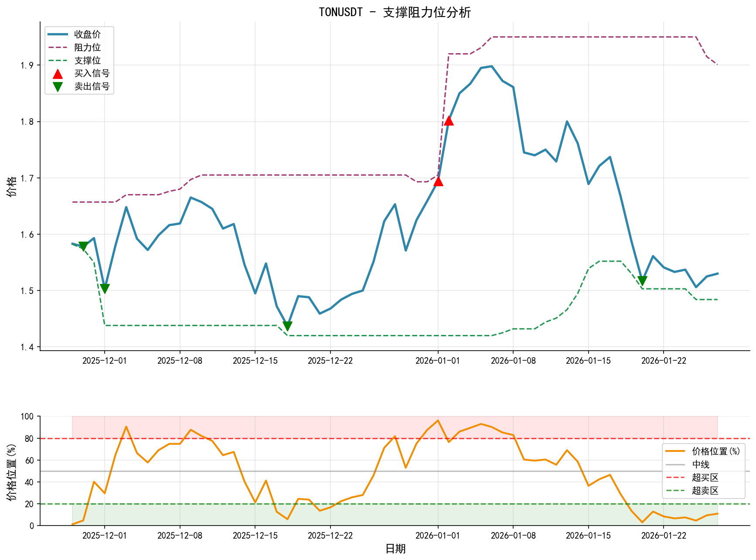Toggle the 阻力位 legend entry
This screenshot has width=756, height=560.
click(87, 48)
